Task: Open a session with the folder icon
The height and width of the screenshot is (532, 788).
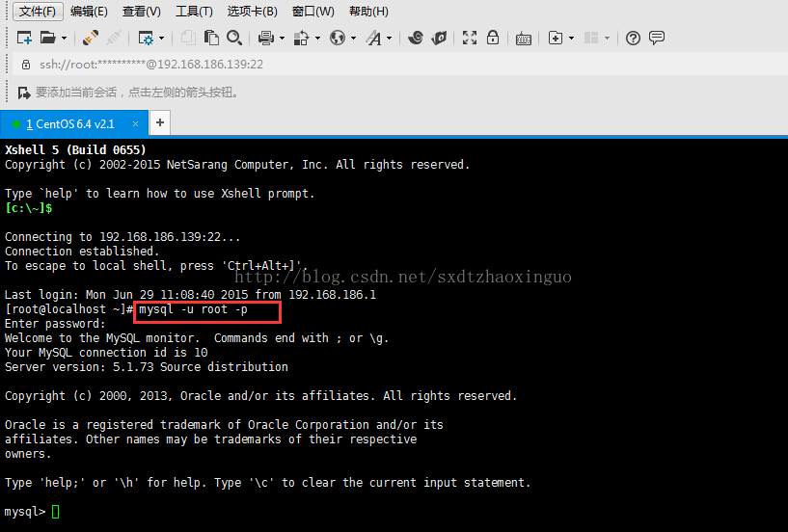Action: point(47,38)
